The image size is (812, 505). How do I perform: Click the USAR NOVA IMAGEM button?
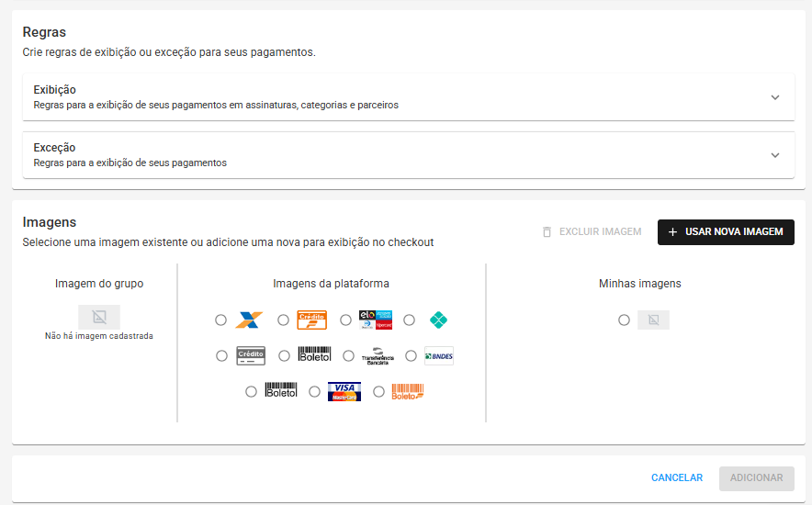(726, 231)
